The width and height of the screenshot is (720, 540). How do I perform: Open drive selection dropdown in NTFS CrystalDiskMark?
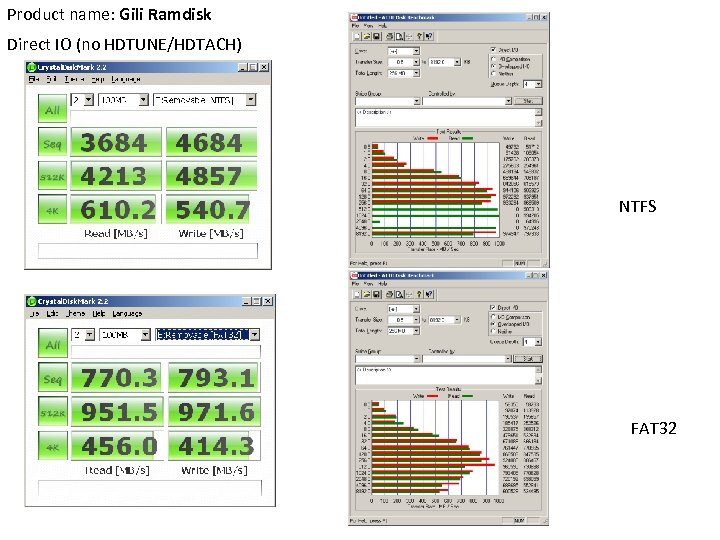[x=251, y=100]
